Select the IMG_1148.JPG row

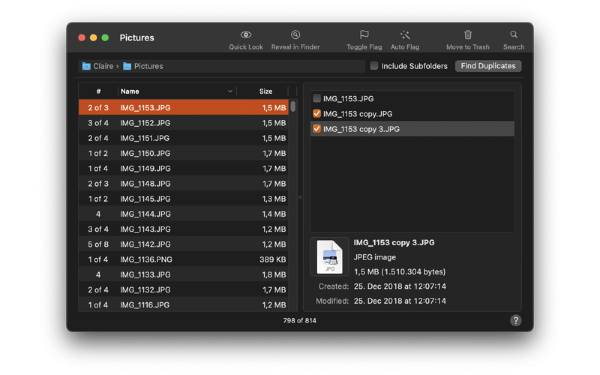[x=183, y=184]
